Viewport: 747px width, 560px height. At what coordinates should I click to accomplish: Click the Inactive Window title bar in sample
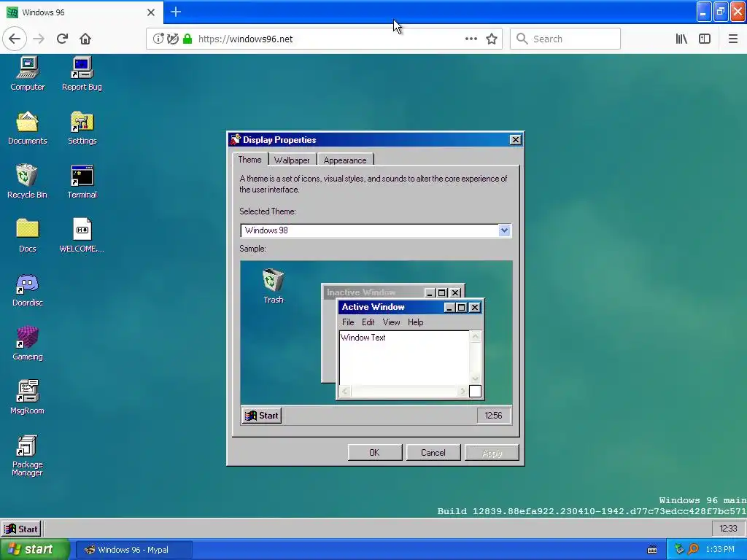click(373, 292)
